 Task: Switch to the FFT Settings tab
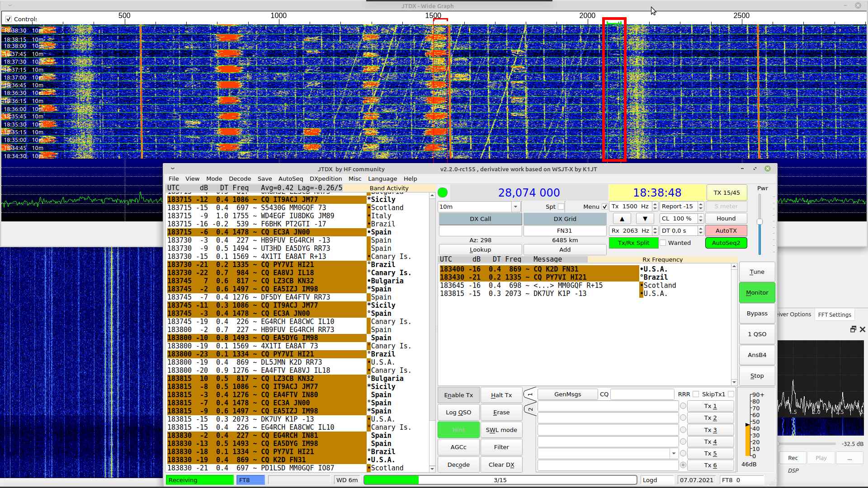(x=834, y=314)
